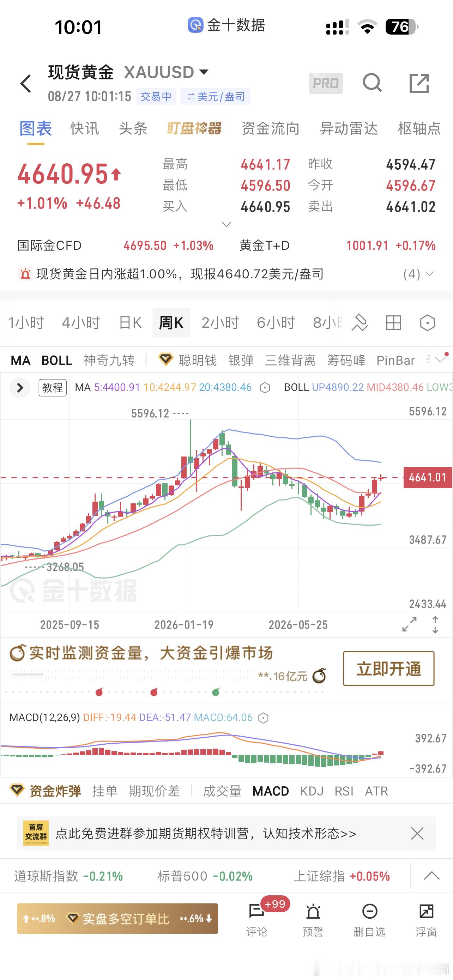The width and height of the screenshot is (453, 980).
Task: Open 期货期权特训营 group link
Action: coord(206,834)
